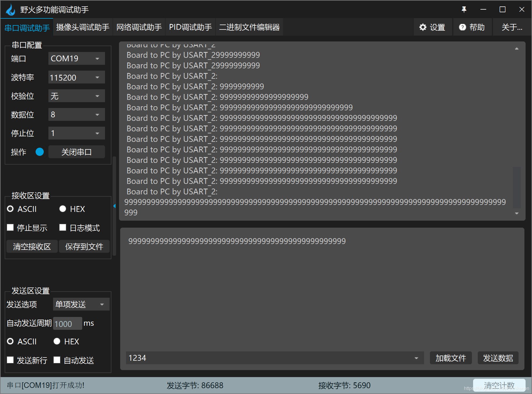
Task: Open the 校验位 dropdown
Action: point(76,96)
